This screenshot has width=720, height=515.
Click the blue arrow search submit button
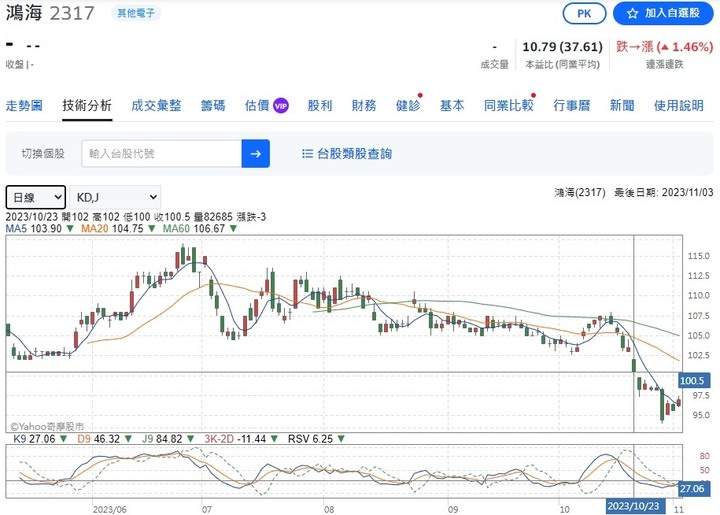[256, 154]
